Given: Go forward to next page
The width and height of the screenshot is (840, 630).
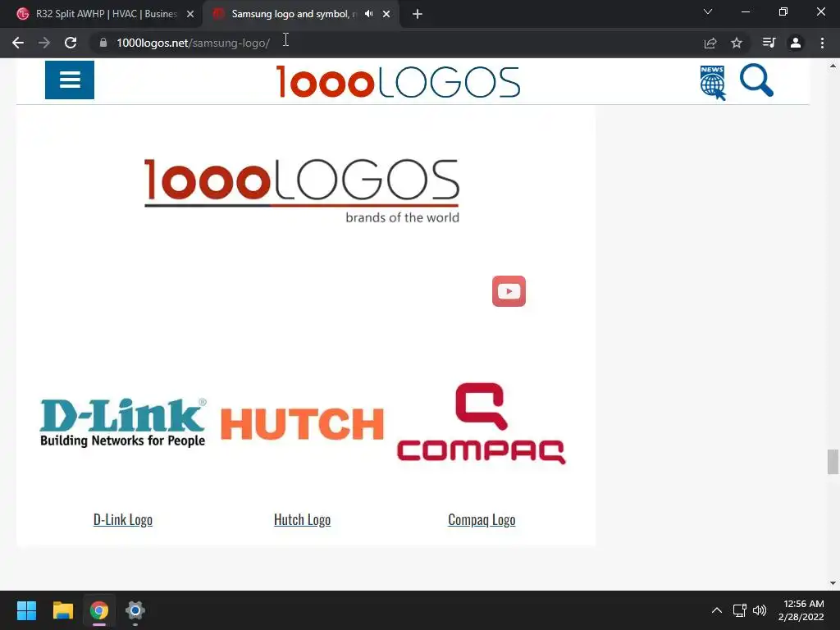Looking at the screenshot, I should coord(44,43).
